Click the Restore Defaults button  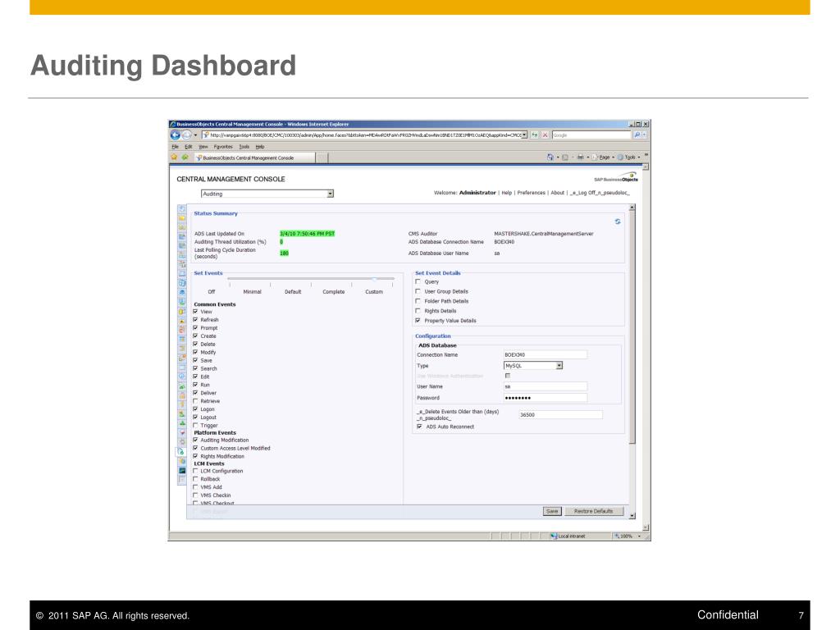tap(594, 511)
